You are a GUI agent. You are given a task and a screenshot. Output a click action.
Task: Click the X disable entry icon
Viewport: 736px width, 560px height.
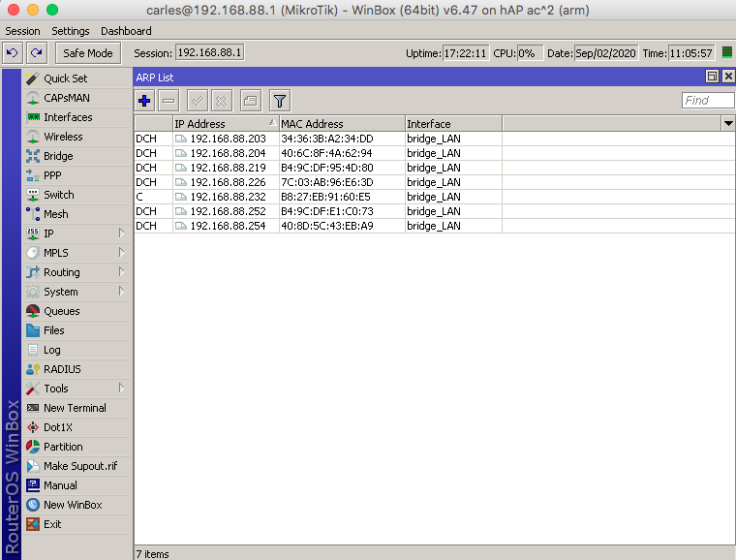pyautogui.click(x=222, y=101)
